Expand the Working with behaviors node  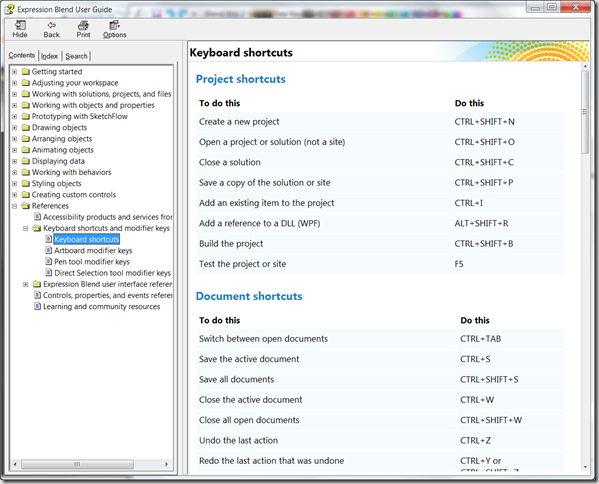[x=15, y=172]
